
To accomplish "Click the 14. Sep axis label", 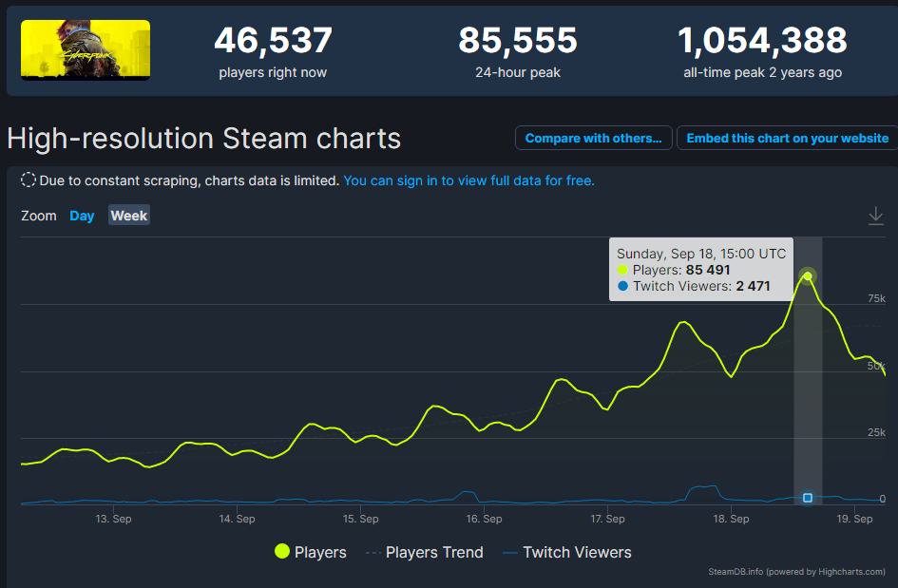I will tap(238, 519).
